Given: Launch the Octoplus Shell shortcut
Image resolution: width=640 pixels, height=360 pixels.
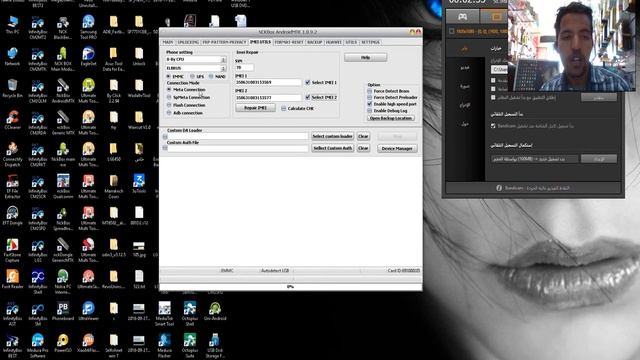Looking at the screenshot, I should coord(189,313).
